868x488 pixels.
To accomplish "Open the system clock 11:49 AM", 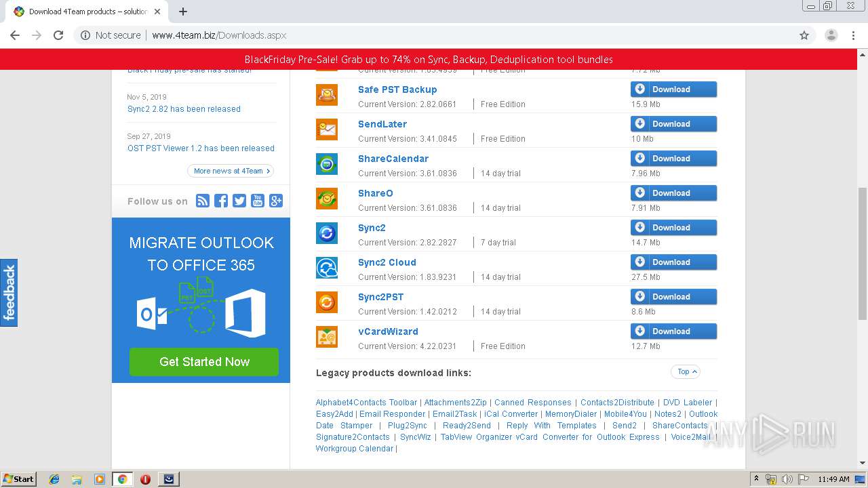I will 833,479.
